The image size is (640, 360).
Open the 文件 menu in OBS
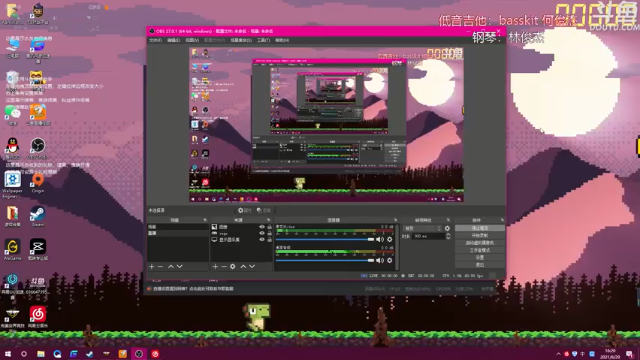coord(156,40)
